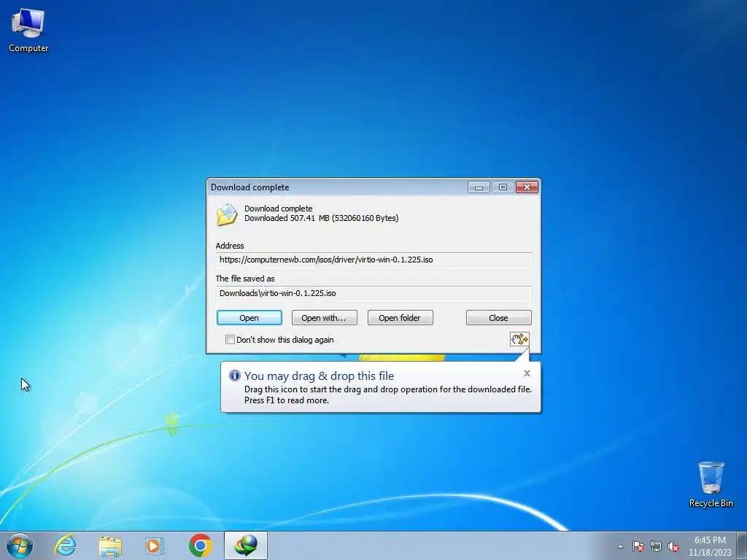Click the Action Center flag icon
The height and width of the screenshot is (560, 747).
pyautogui.click(x=638, y=546)
